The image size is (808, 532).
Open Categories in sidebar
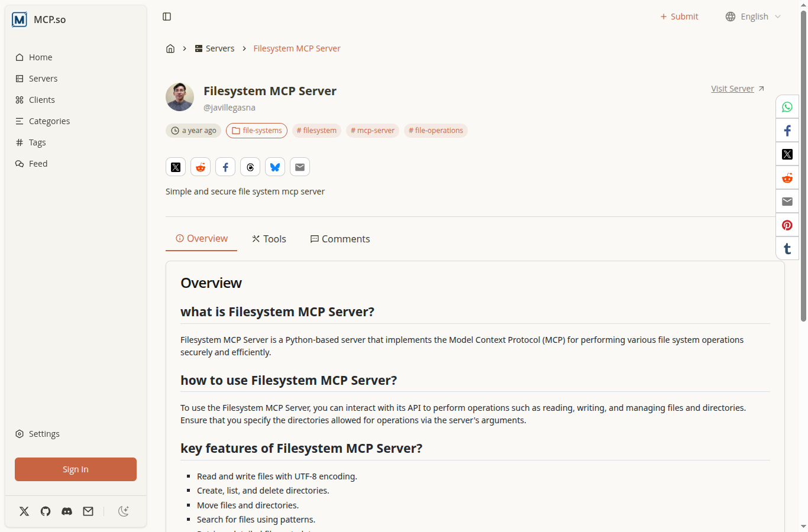coord(76,121)
